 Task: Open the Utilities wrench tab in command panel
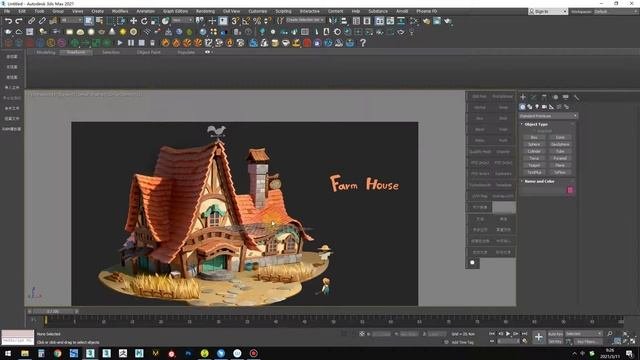pos(576,97)
